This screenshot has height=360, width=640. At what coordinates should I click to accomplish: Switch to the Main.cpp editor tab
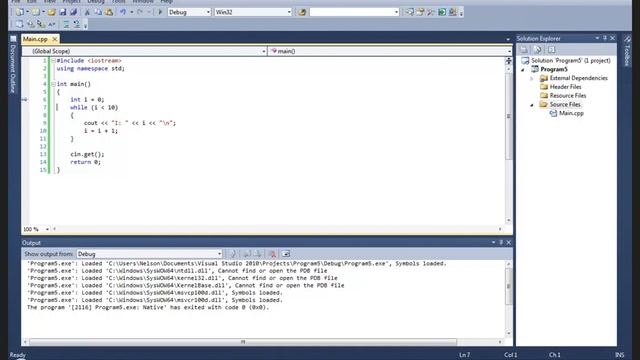(x=35, y=39)
